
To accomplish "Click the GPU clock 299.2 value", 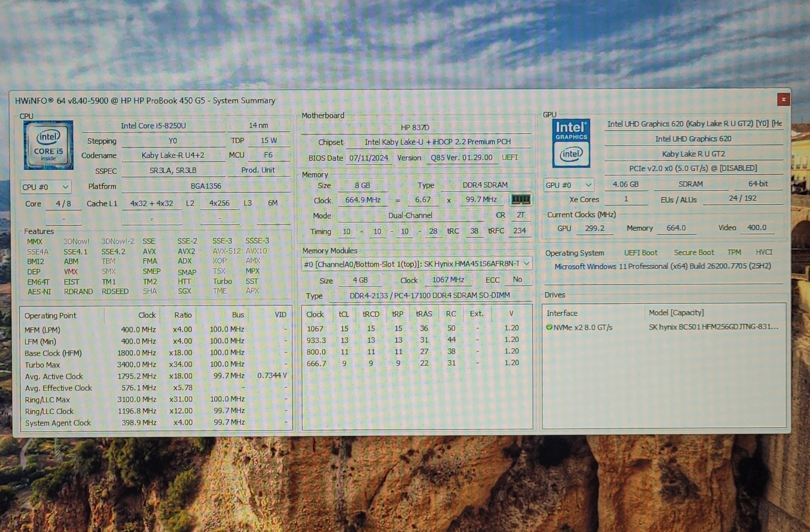I will pos(595,228).
